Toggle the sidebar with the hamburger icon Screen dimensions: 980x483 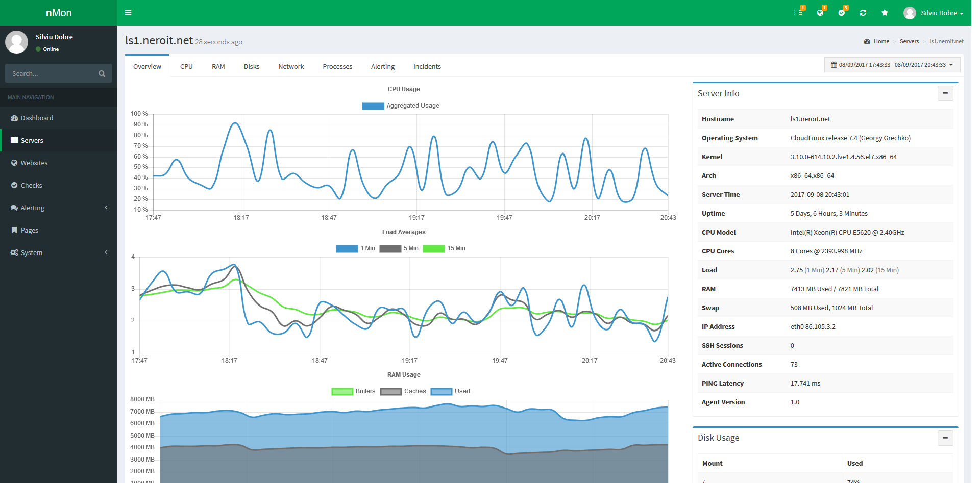(128, 13)
